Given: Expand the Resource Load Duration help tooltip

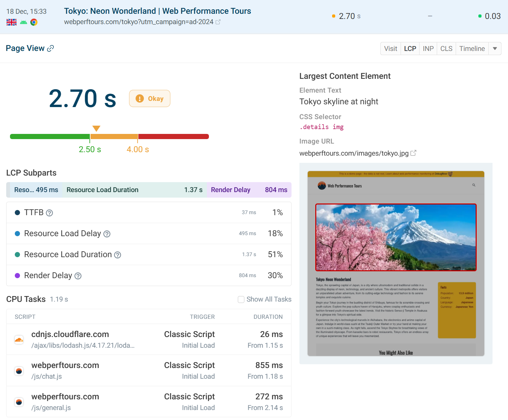Looking at the screenshot, I should (117, 255).
